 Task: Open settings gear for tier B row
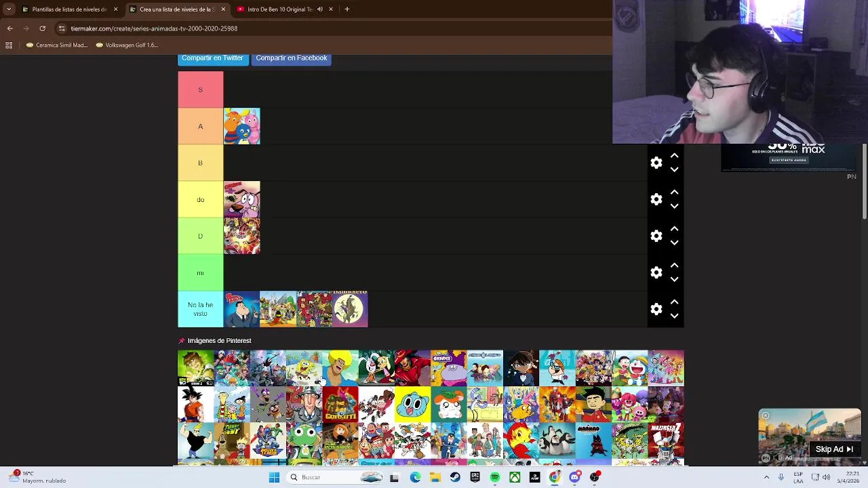(656, 163)
